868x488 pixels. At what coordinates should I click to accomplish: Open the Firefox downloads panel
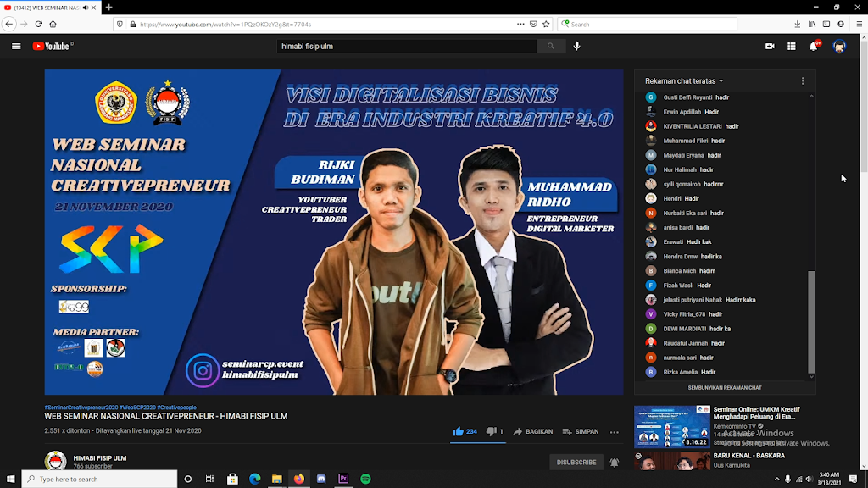797,25
